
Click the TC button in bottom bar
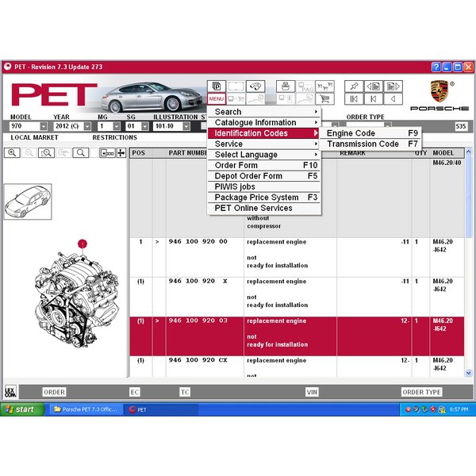185,392
